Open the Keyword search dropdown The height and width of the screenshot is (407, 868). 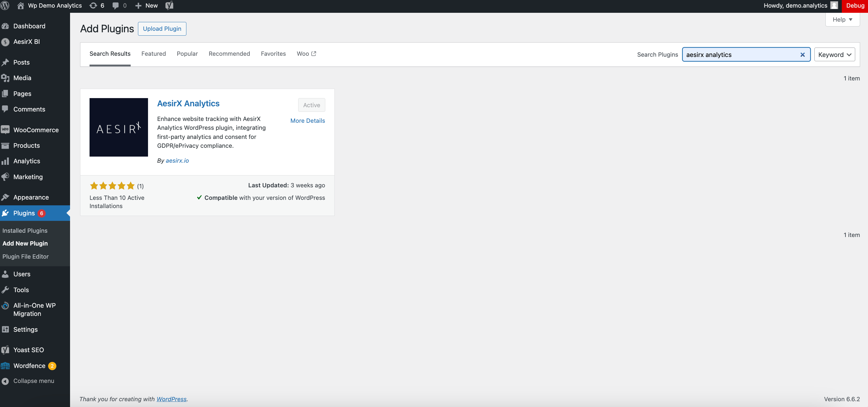point(834,54)
